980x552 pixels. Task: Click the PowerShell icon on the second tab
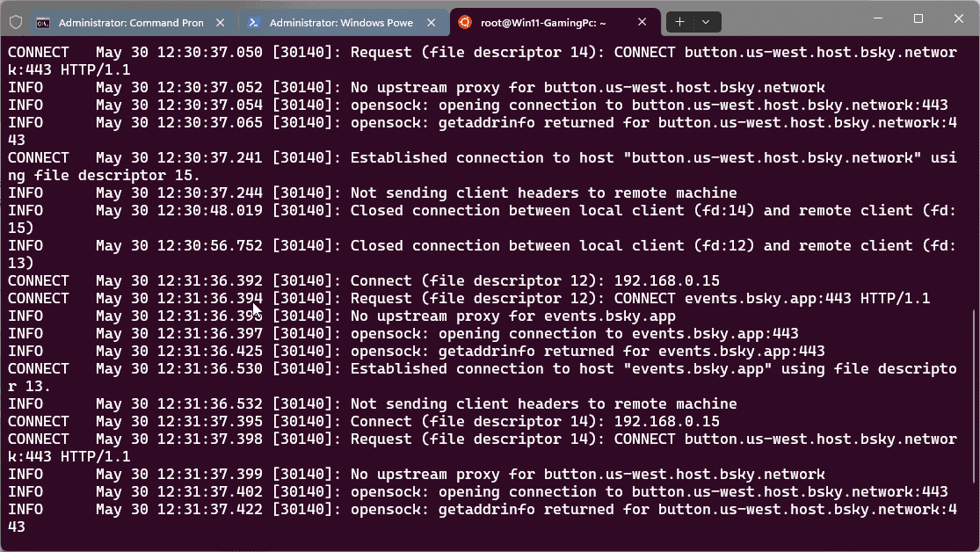[255, 24]
